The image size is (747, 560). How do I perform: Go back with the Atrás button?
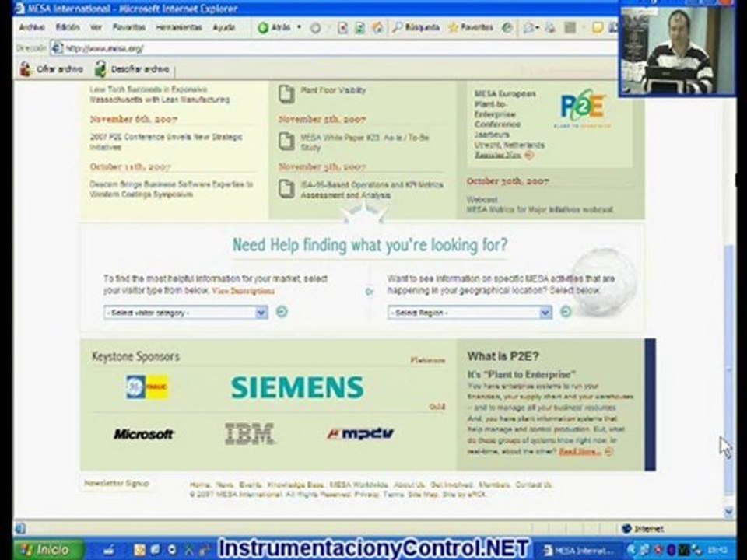click(x=273, y=28)
